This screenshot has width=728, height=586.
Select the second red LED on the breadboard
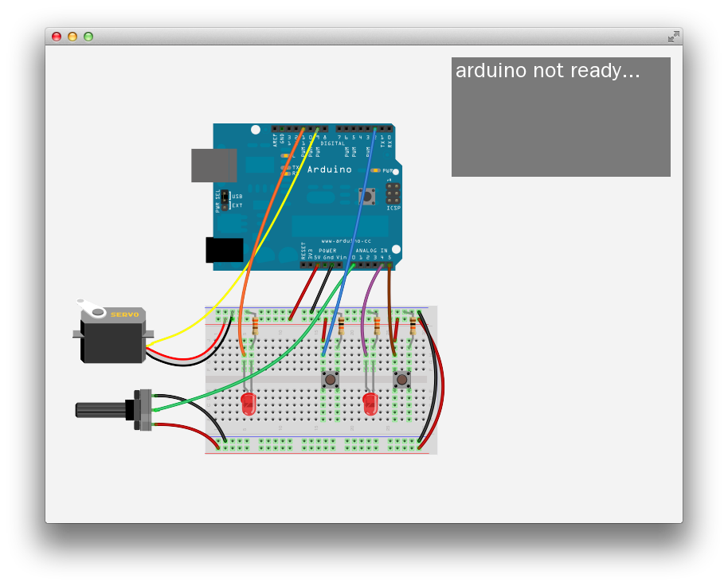tap(369, 404)
